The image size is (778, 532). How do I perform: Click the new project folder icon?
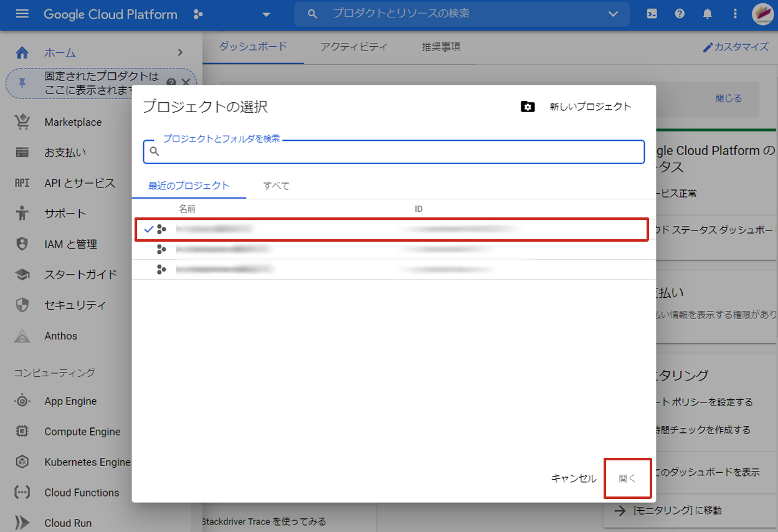point(528,107)
